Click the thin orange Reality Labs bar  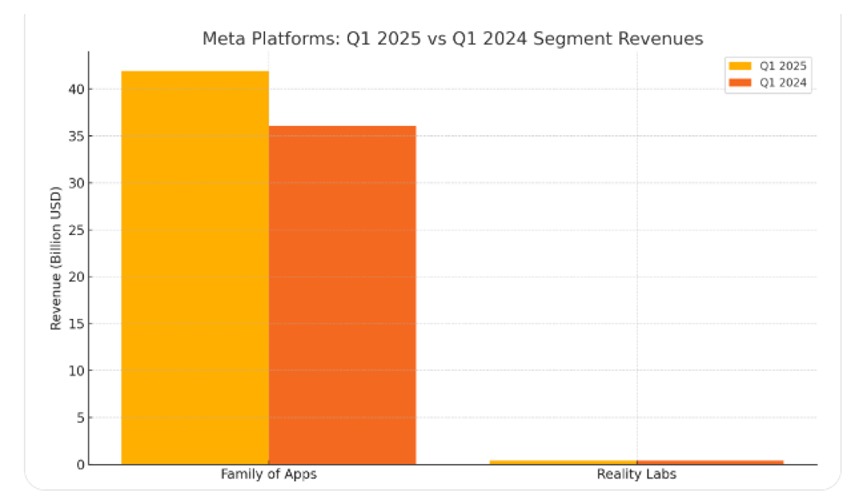point(710,462)
